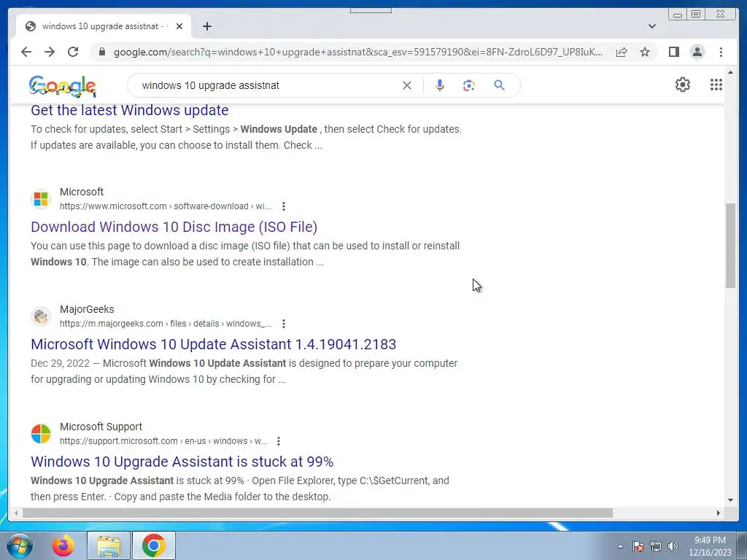The height and width of the screenshot is (560, 747).
Task: Select Chrome in the taskbar
Action: [153, 545]
